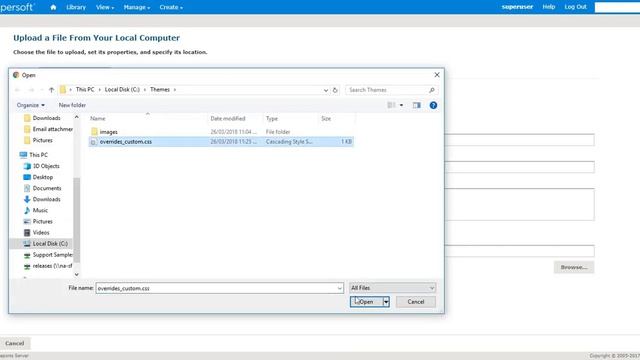Open the dialog help icon
Image resolution: width=640 pixels, height=360 pixels.
[x=433, y=105]
